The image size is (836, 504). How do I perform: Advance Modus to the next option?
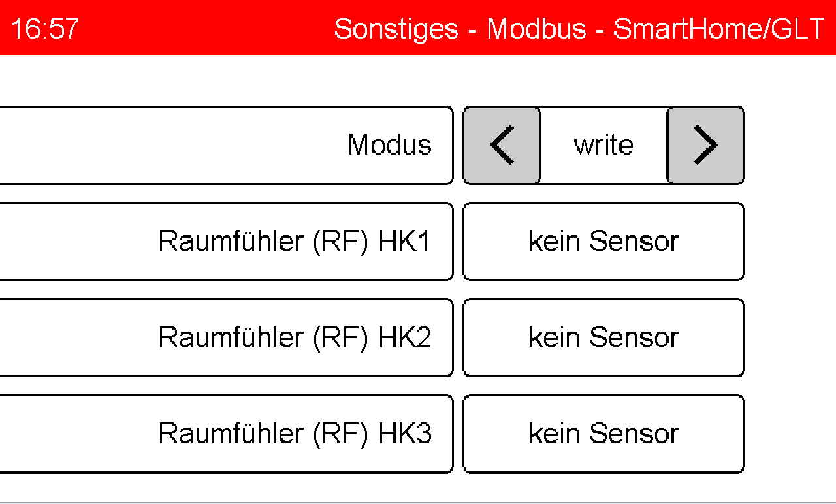pyautogui.click(x=705, y=146)
